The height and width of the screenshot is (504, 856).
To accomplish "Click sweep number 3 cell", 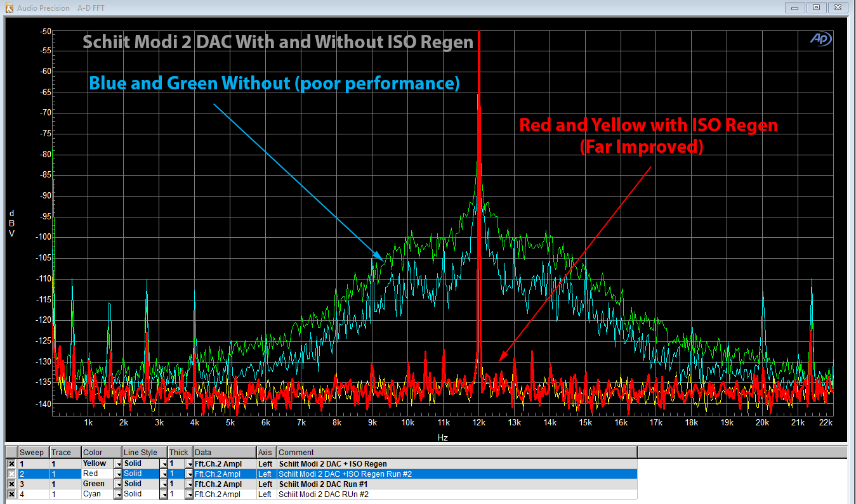I will (34, 484).
